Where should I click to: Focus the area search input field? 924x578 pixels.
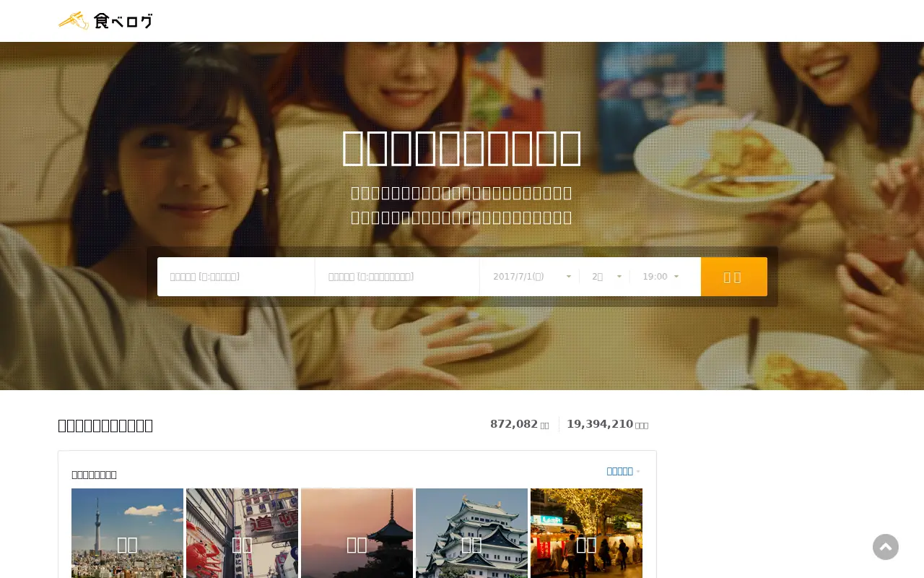pos(236,277)
